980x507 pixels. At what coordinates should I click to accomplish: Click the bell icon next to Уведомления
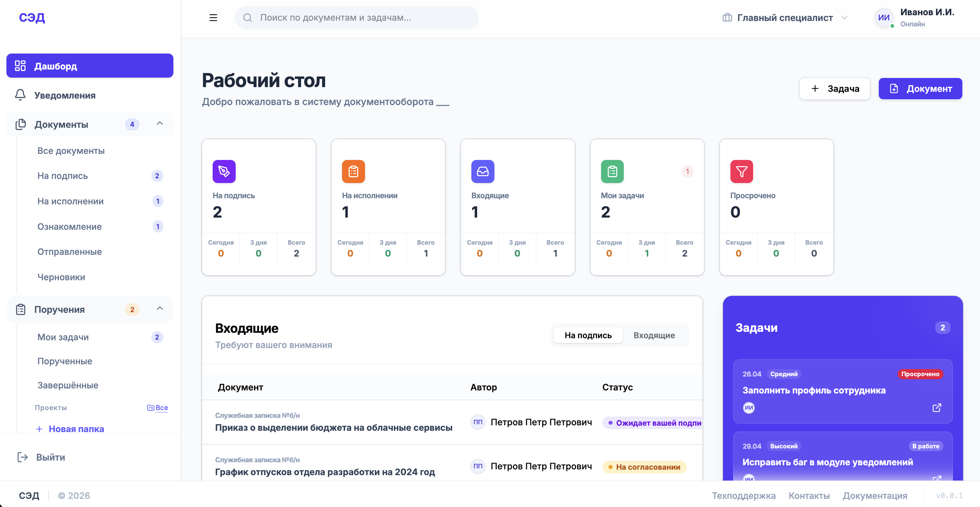click(20, 95)
